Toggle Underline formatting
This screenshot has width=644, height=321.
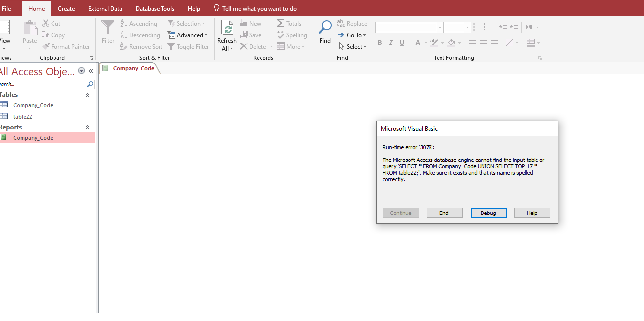pos(402,43)
